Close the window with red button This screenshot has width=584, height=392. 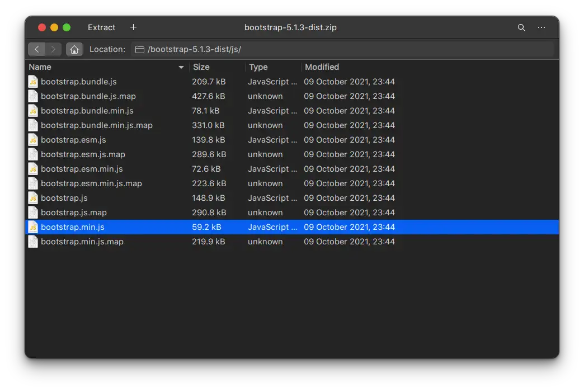pyautogui.click(x=42, y=27)
